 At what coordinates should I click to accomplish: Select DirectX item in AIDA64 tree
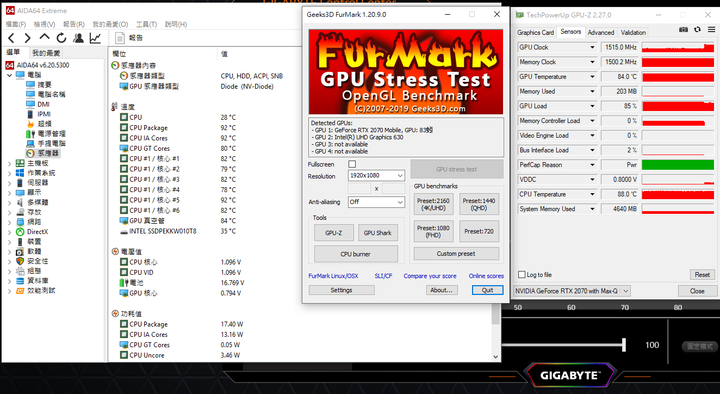[x=32, y=232]
